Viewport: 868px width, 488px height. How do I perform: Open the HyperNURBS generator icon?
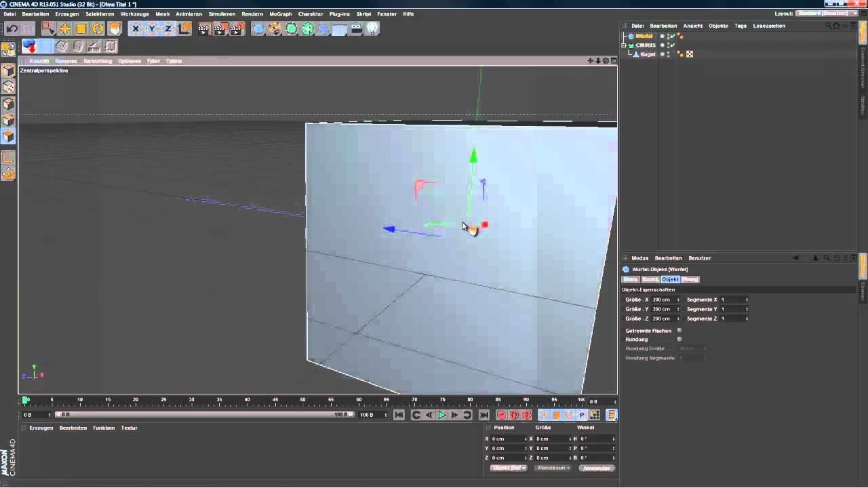click(291, 28)
